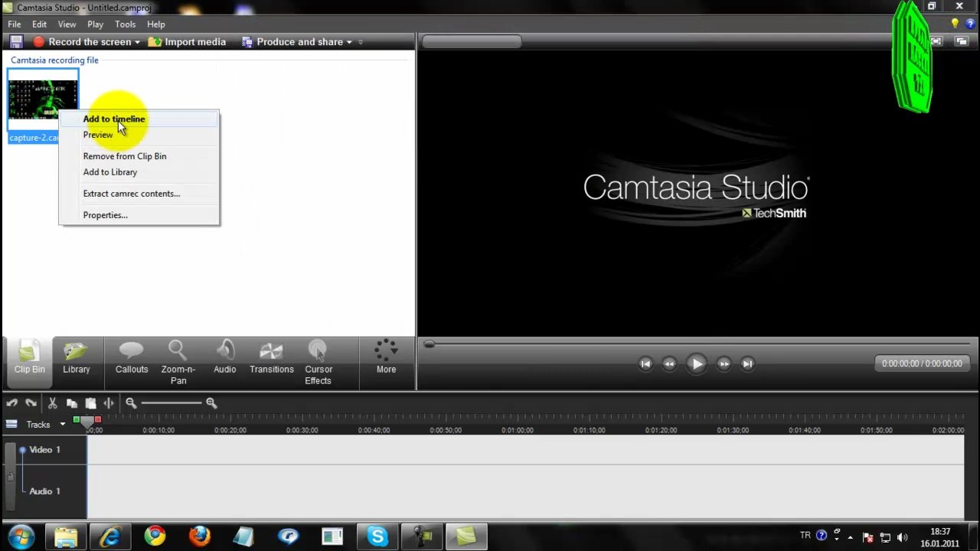Open Properties from the context menu
Screen dimensions: 980x551
coord(139,215)
